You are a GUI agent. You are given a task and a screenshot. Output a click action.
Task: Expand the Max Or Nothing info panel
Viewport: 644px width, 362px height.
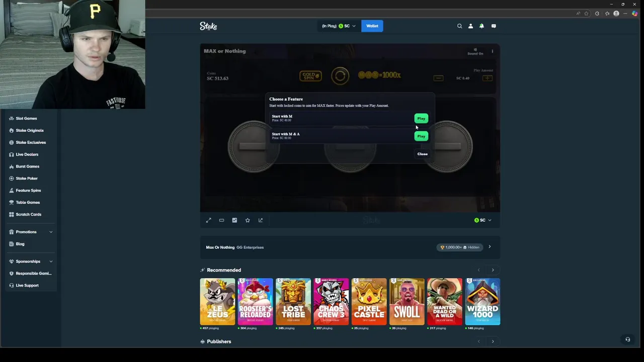point(490,247)
